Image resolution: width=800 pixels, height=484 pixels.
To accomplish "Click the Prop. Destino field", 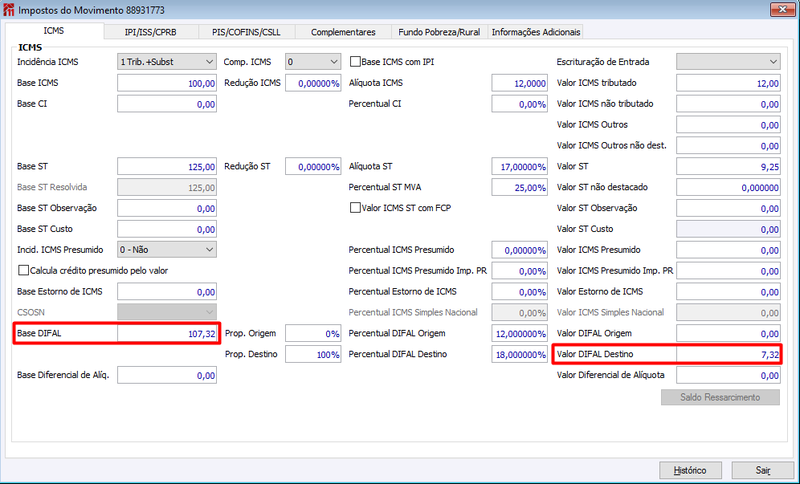I will click(313, 355).
